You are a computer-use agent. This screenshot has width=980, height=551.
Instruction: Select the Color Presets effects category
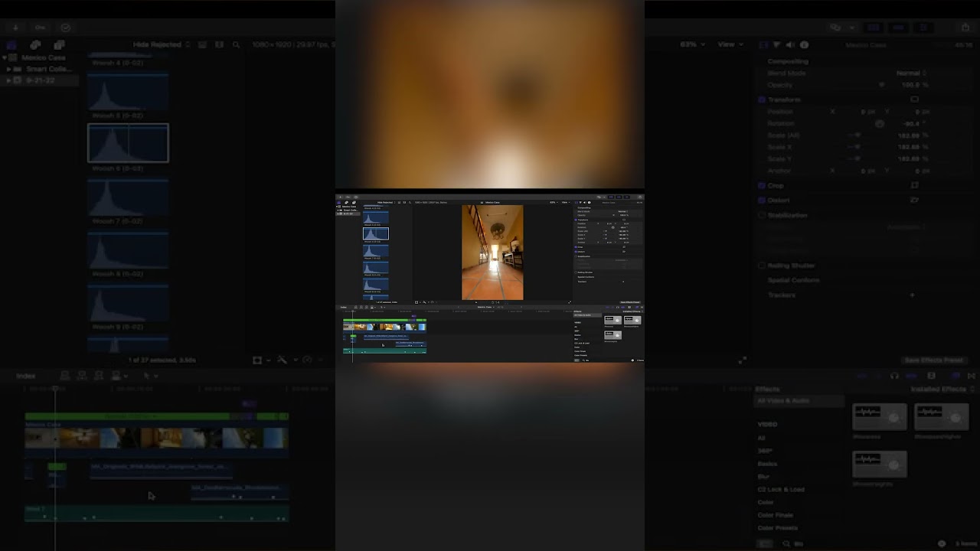coord(777,527)
